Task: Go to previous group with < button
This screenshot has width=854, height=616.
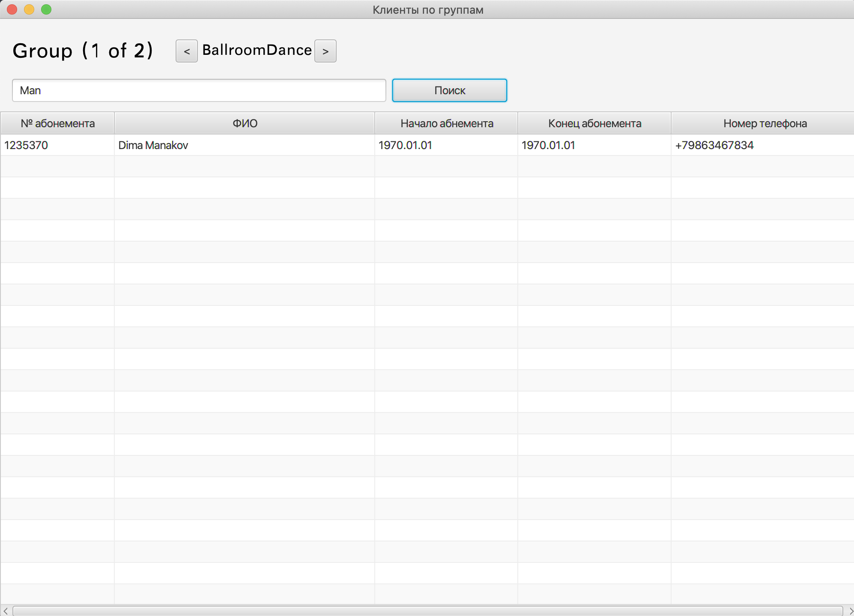Action: pos(186,51)
